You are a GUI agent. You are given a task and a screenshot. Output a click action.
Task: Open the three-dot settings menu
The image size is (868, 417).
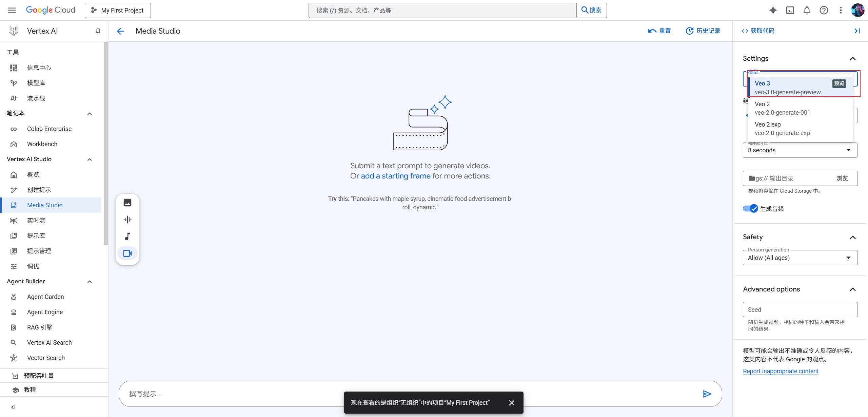[841, 10]
